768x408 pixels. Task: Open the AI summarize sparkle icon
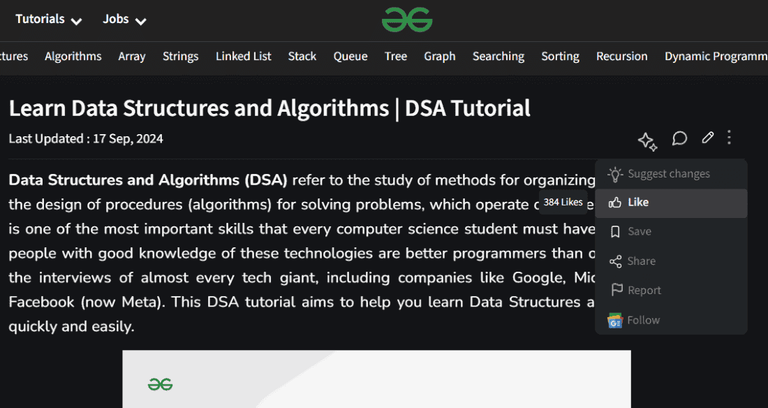click(x=647, y=140)
